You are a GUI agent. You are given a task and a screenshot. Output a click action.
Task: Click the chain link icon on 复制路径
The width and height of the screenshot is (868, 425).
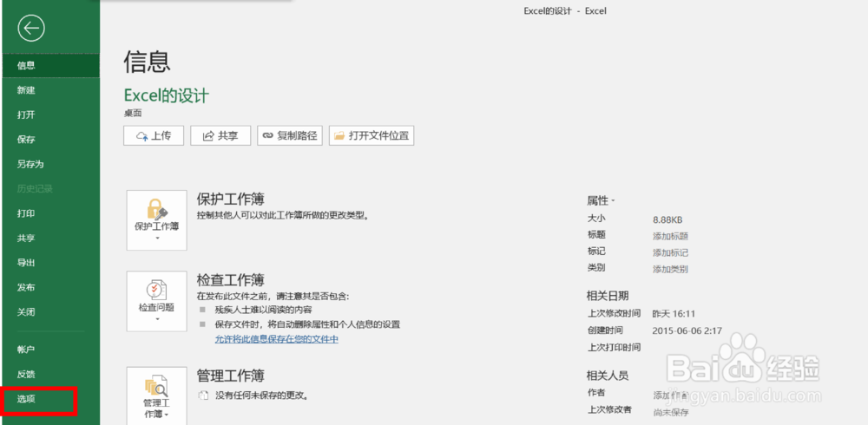(268, 135)
